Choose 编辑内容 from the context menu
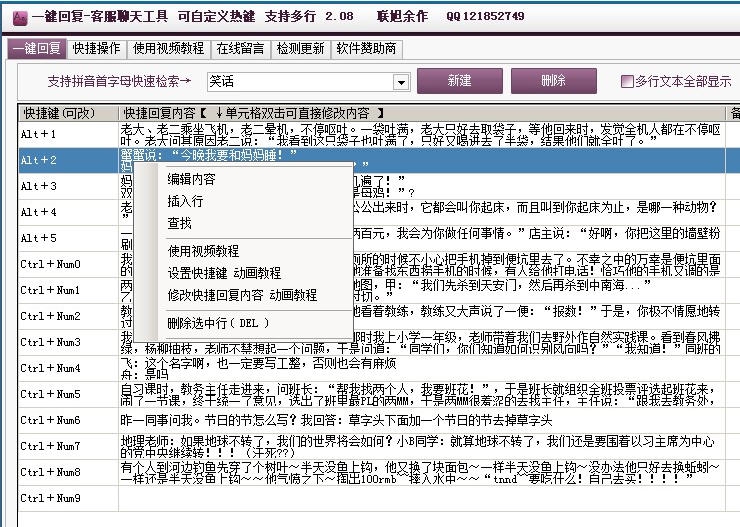 pos(191,179)
